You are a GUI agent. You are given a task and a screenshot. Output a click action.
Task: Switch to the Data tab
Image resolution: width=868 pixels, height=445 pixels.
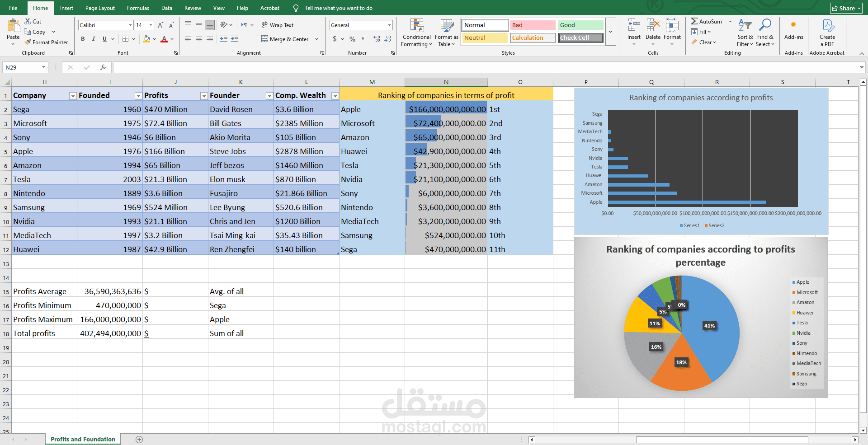point(167,8)
